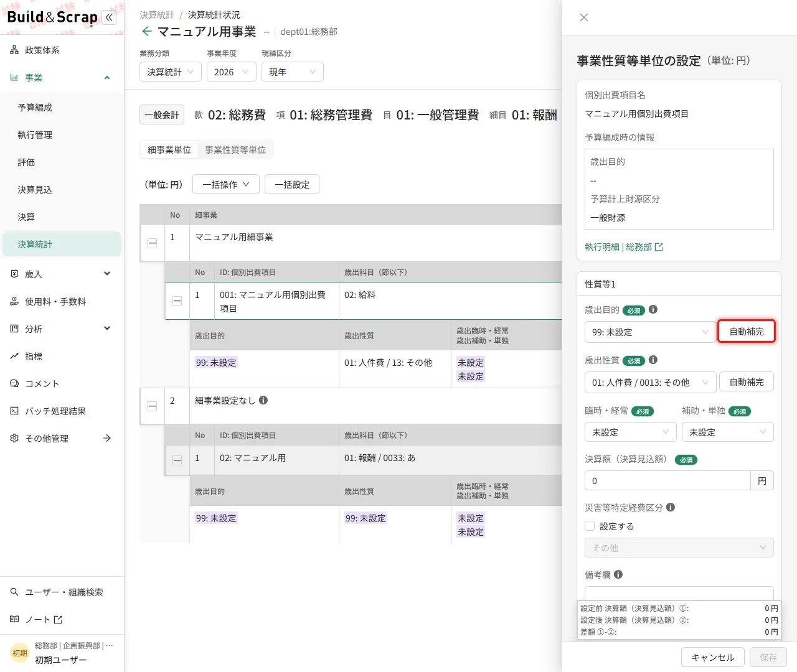Open the 歳出目的 99: 未設定 dropdown
Viewport: 797px width, 672px height.
[x=650, y=332]
